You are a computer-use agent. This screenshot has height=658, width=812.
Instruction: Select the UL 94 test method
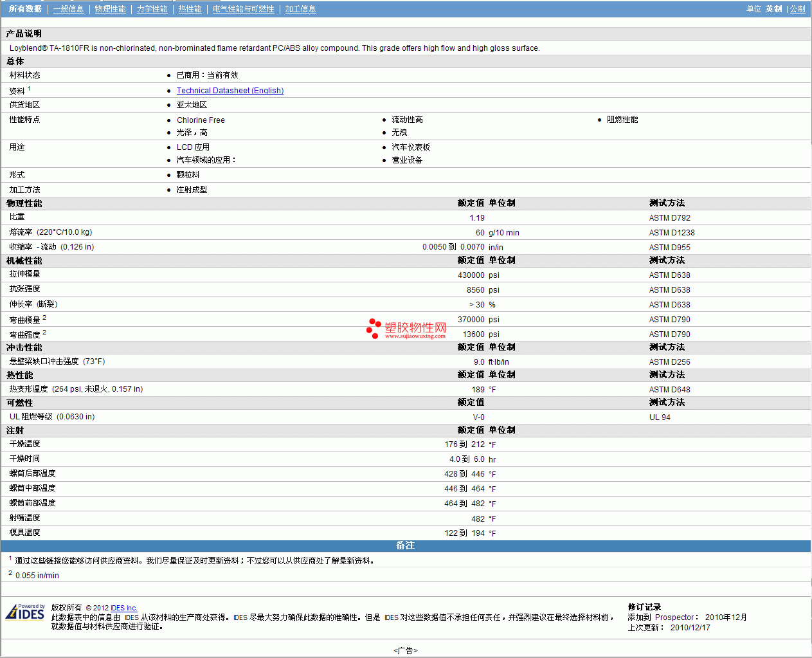660,417
